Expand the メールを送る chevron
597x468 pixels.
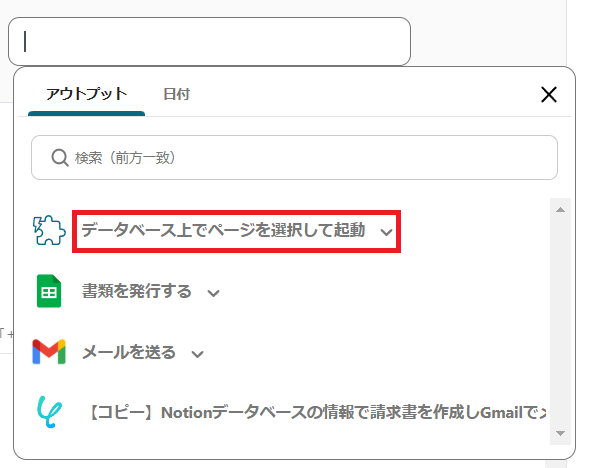197,354
